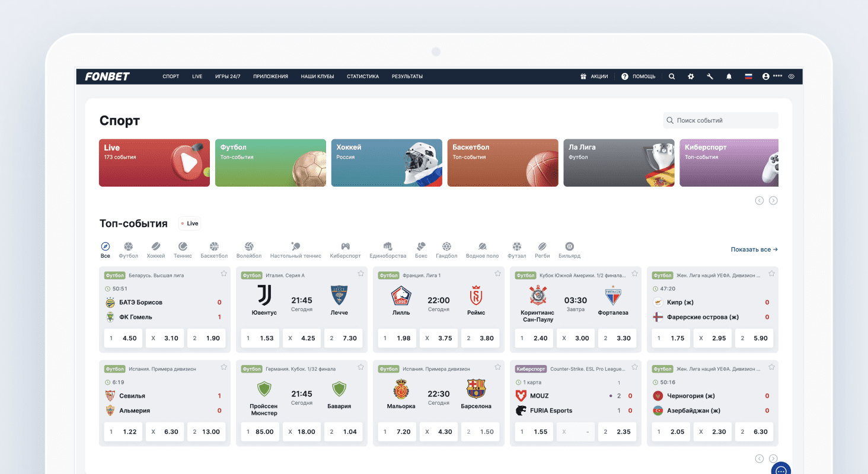This screenshot has width=868, height=474.
Task: Open notifications bell icon
Action: (x=729, y=76)
